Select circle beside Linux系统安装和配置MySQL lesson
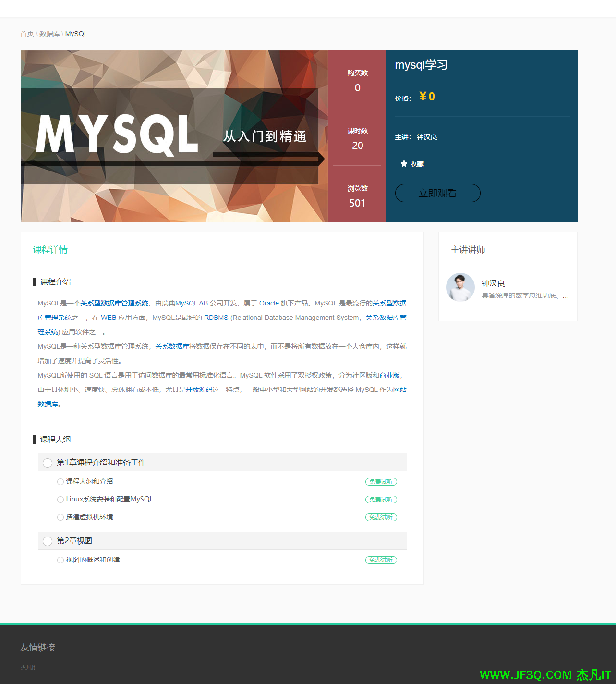Viewport: 616px width, 684px height. click(x=60, y=500)
